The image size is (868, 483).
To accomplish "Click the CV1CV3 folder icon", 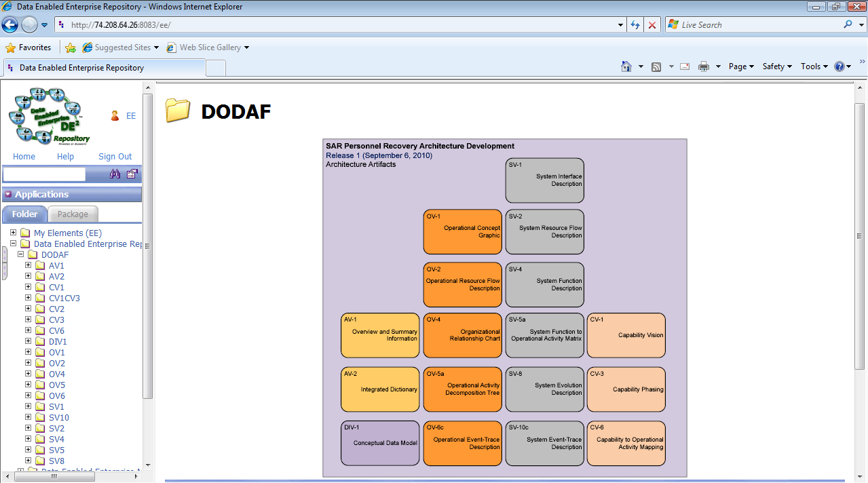I will pos(40,298).
